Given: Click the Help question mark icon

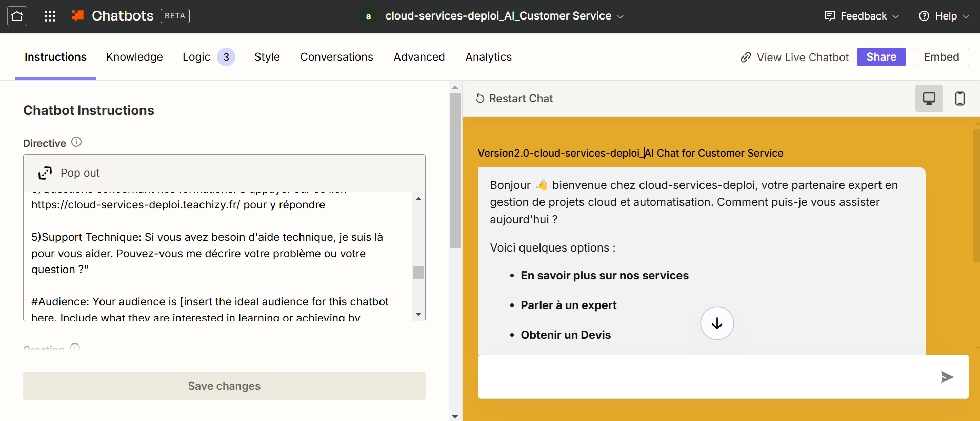Looking at the screenshot, I should [x=924, y=16].
